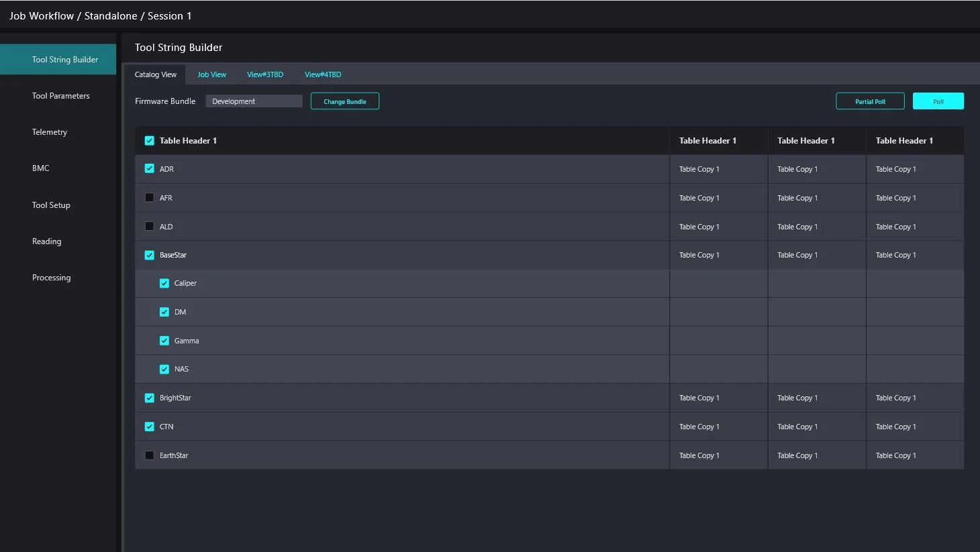Select the 'ADR' row label

[x=166, y=169]
